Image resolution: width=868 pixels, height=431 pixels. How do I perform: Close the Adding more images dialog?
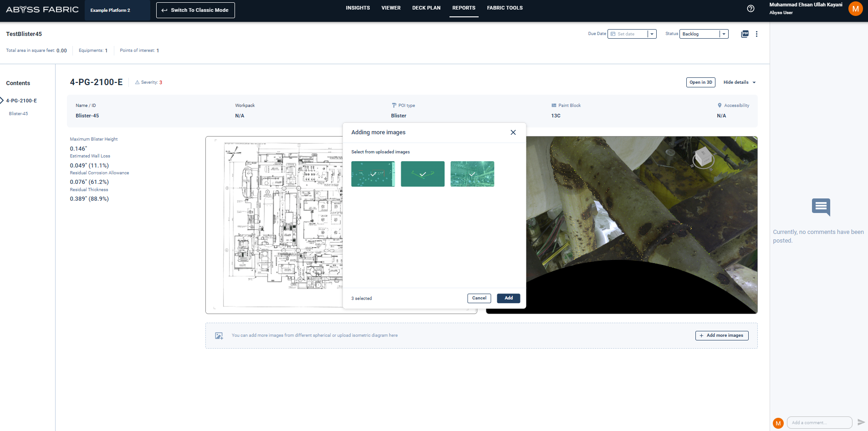click(x=513, y=132)
